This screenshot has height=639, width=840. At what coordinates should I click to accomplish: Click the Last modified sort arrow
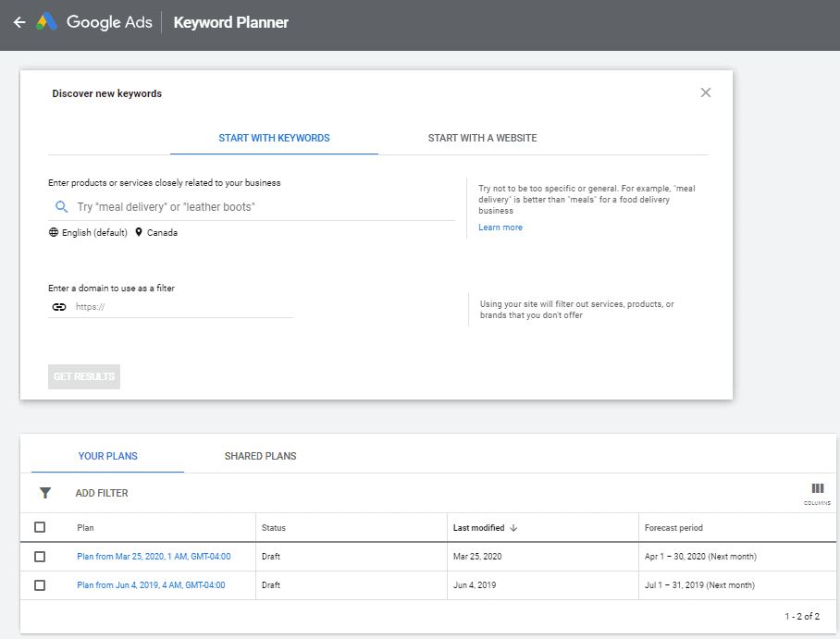coord(513,528)
